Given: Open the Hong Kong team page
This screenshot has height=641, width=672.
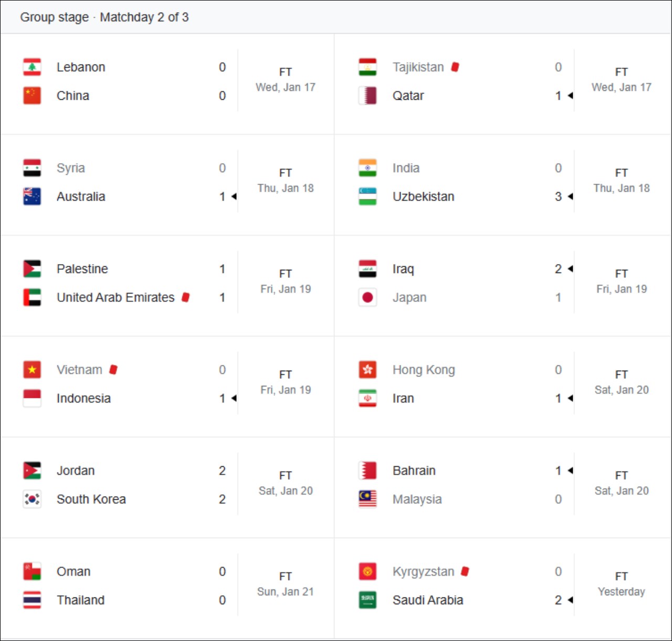Looking at the screenshot, I should pos(423,369).
